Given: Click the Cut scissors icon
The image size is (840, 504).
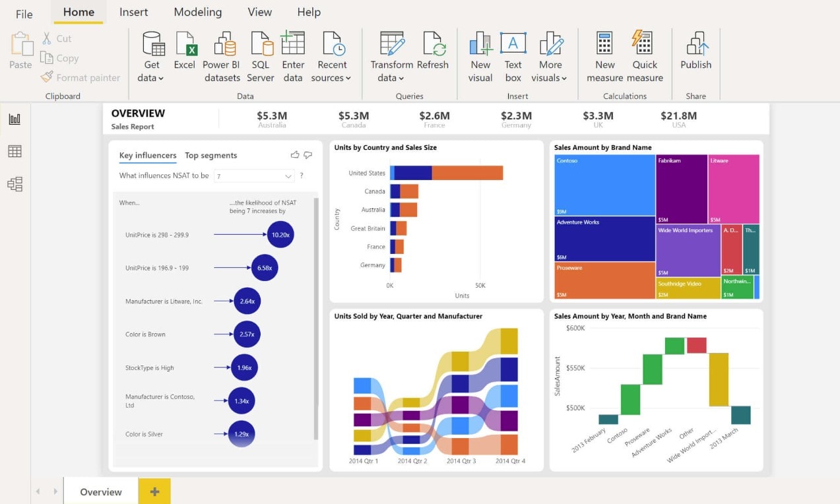Looking at the screenshot, I should tap(47, 38).
